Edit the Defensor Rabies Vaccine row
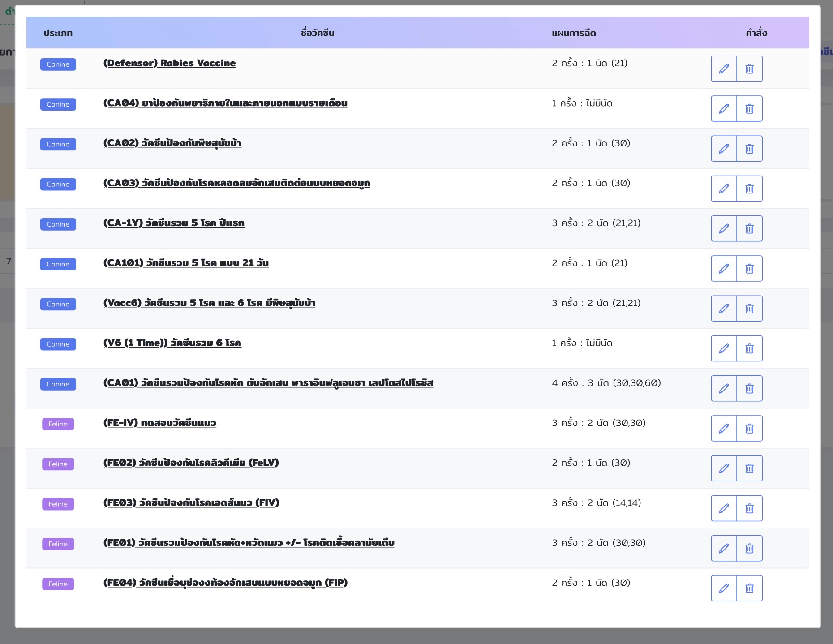833x644 pixels. point(724,69)
